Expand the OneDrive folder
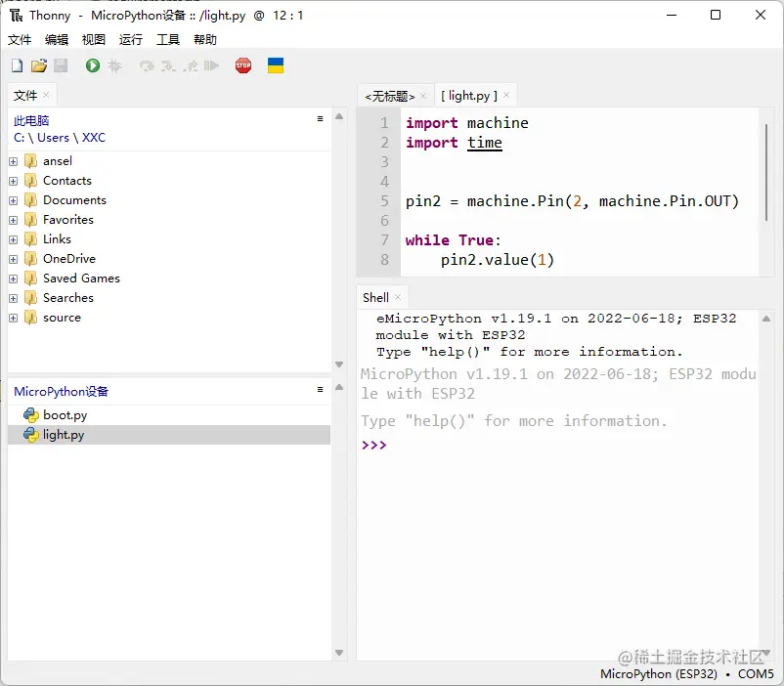 point(14,259)
